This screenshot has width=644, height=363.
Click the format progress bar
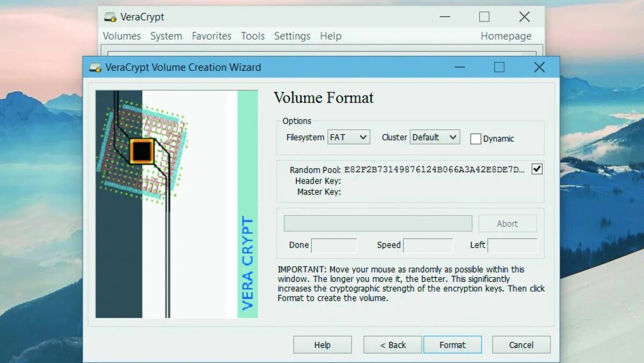378,223
